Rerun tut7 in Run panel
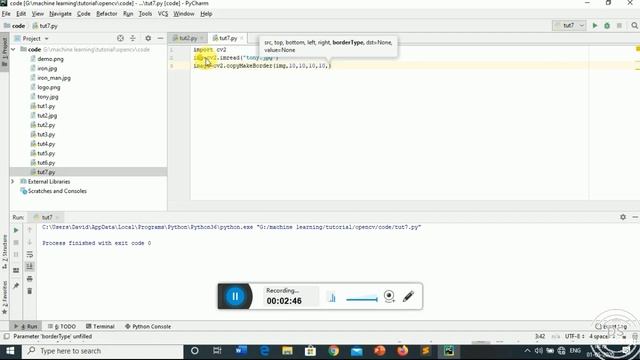640x360 pixels. point(16,231)
